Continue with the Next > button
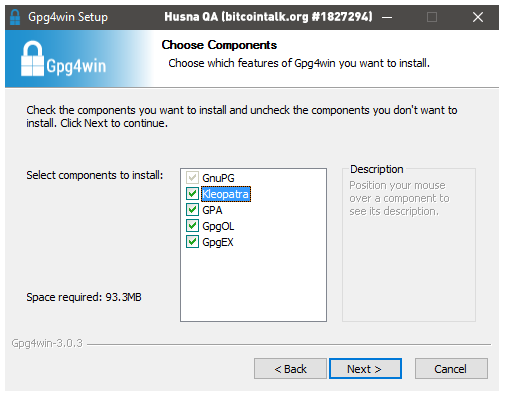The image size is (505, 397). click(x=365, y=369)
